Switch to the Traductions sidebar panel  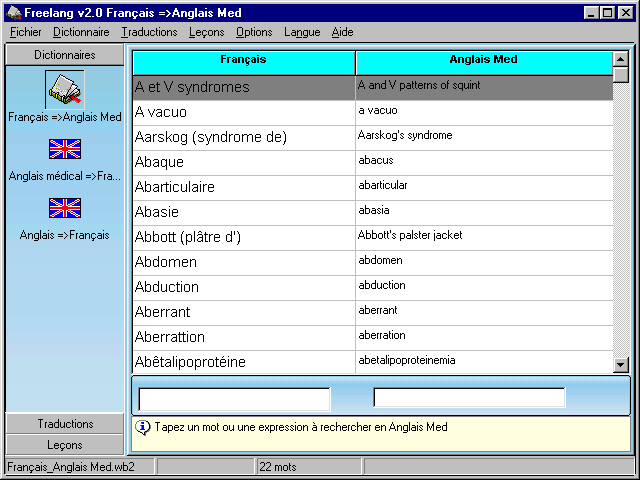coord(65,424)
